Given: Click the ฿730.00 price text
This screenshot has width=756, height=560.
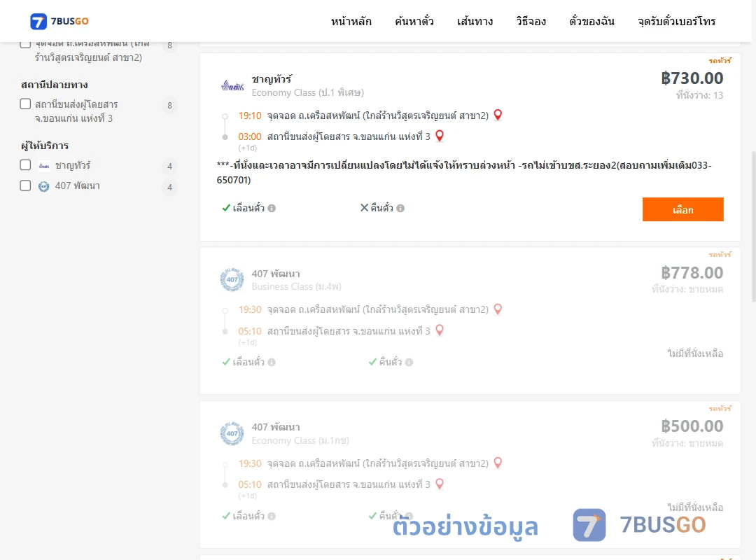Looking at the screenshot, I should click(x=692, y=78).
